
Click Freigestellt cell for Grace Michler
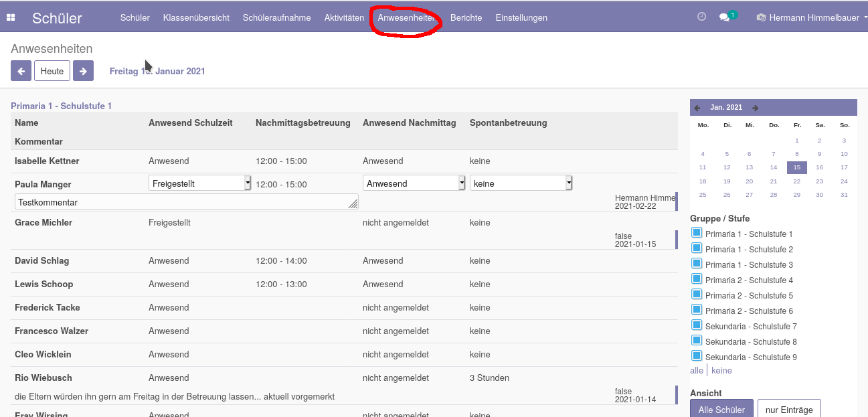click(169, 223)
